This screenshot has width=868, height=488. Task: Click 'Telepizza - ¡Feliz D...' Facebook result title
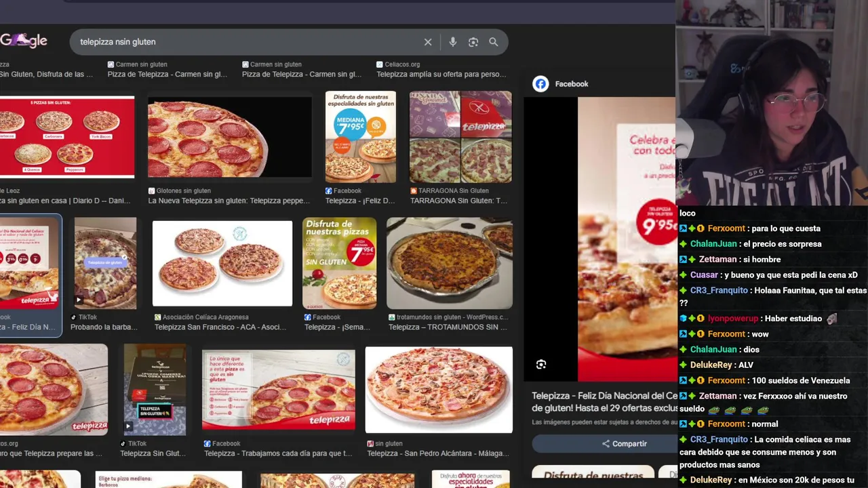(x=360, y=201)
